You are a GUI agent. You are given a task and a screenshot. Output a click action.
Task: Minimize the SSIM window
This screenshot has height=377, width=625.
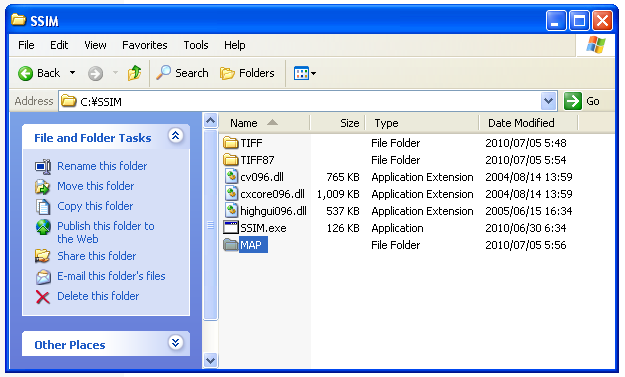point(556,21)
